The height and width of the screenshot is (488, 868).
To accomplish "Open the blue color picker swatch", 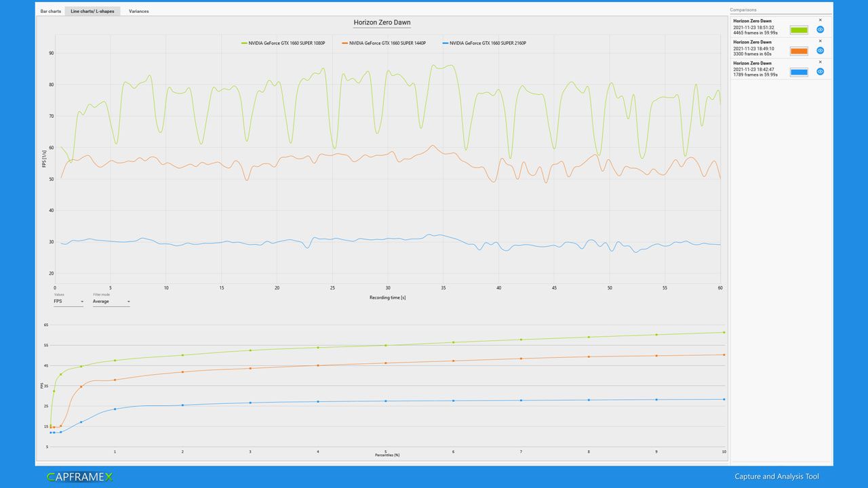I will tap(799, 72).
